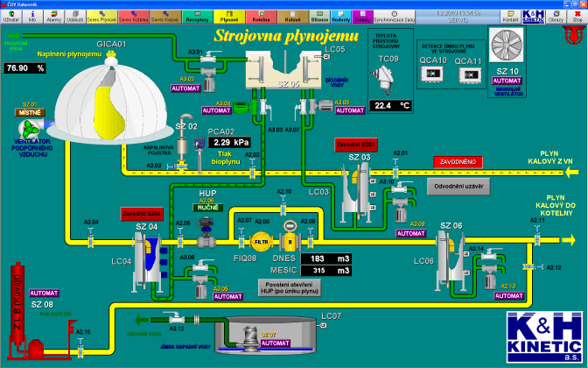Viewport: 588px width, 368px height.
Task: Open the Alarmy alarm list
Action: click(54, 16)
